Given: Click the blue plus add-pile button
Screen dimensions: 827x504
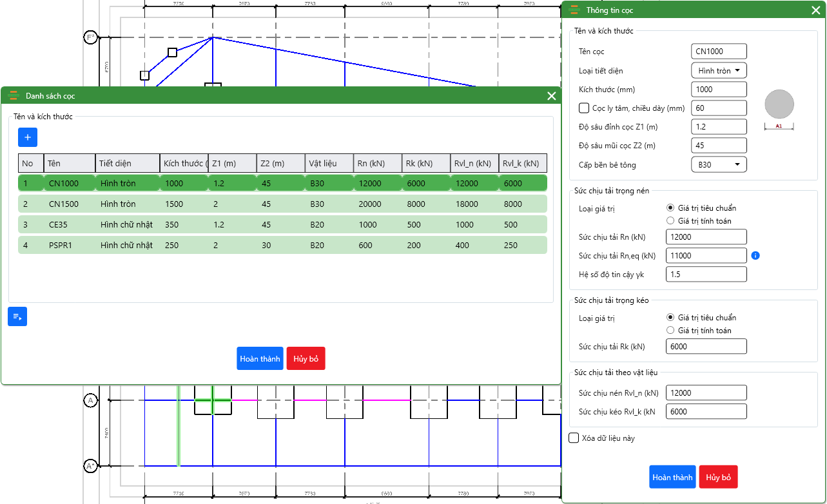Looking at the screenshot, I should tap(28, 137).
